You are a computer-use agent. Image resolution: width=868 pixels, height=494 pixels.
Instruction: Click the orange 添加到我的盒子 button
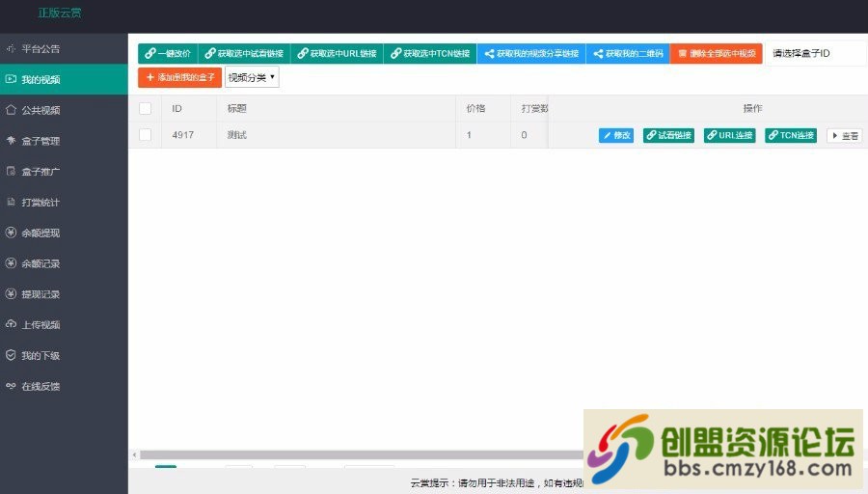[180, 77]
